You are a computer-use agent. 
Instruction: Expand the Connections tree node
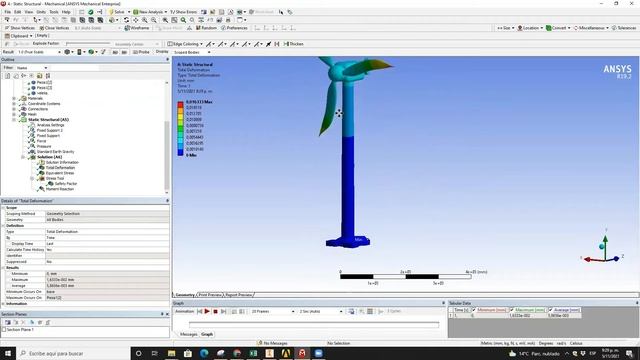(14, 109)
